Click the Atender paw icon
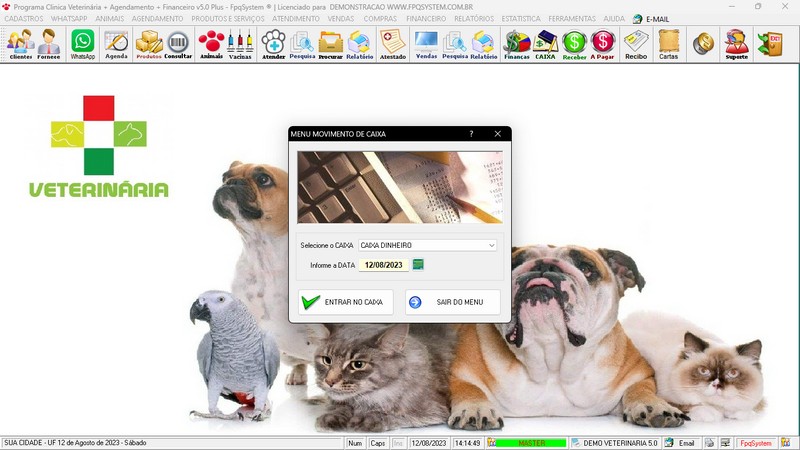The width and height of the screenshot is (800, 450). (x=273, y=44)
